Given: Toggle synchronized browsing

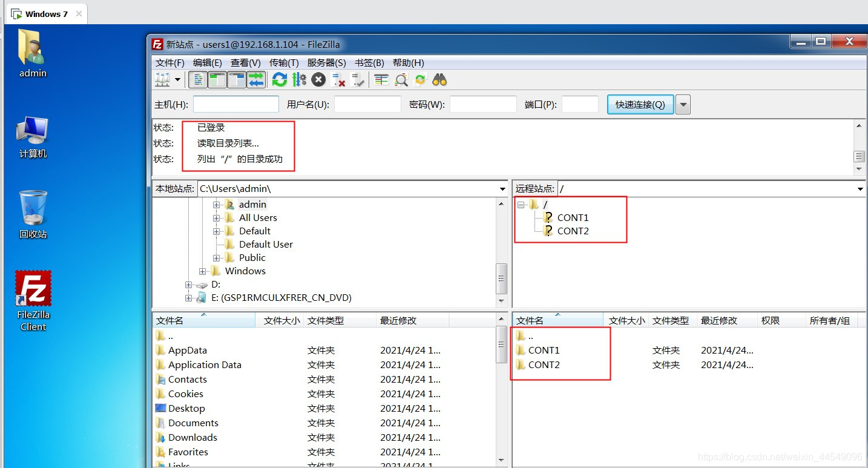Looking at the screenshot, I should coord(420,79).
